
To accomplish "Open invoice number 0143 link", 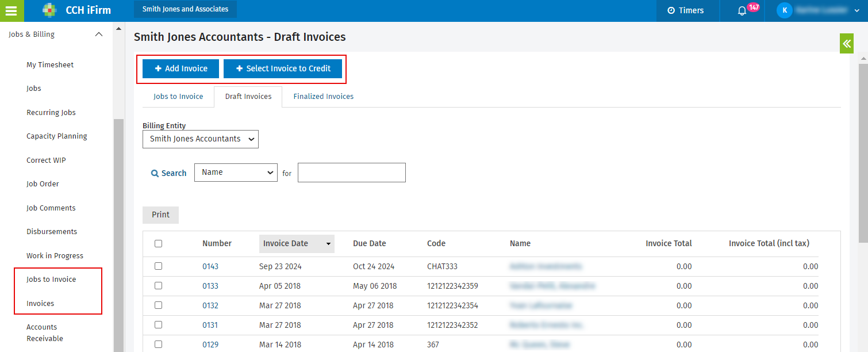I will pyautogui.click(x=210, y=267).
